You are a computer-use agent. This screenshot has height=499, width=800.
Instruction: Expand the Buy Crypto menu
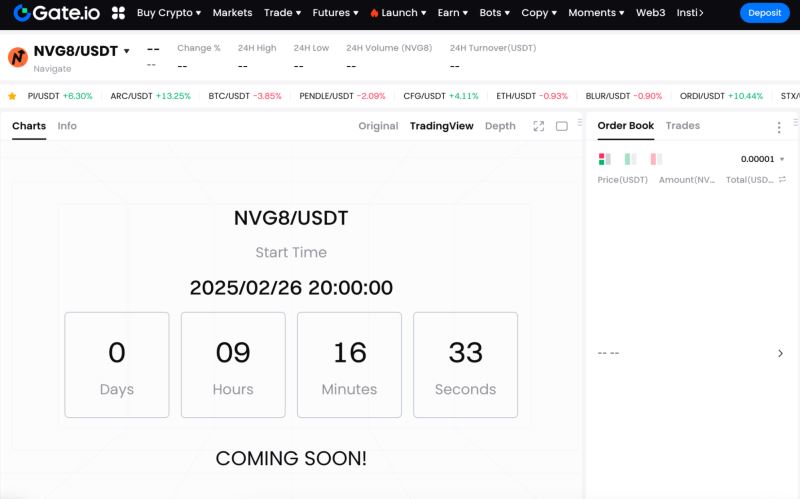pos(168,13)
